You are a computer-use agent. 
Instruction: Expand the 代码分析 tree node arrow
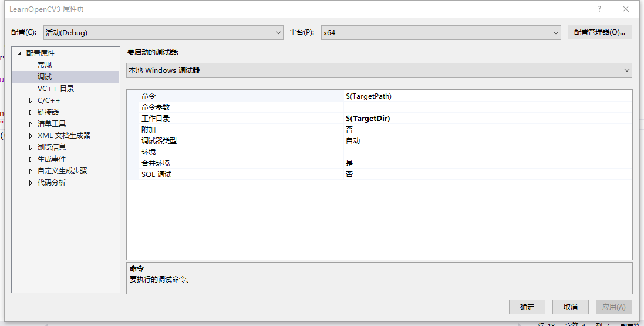[31, 183]
